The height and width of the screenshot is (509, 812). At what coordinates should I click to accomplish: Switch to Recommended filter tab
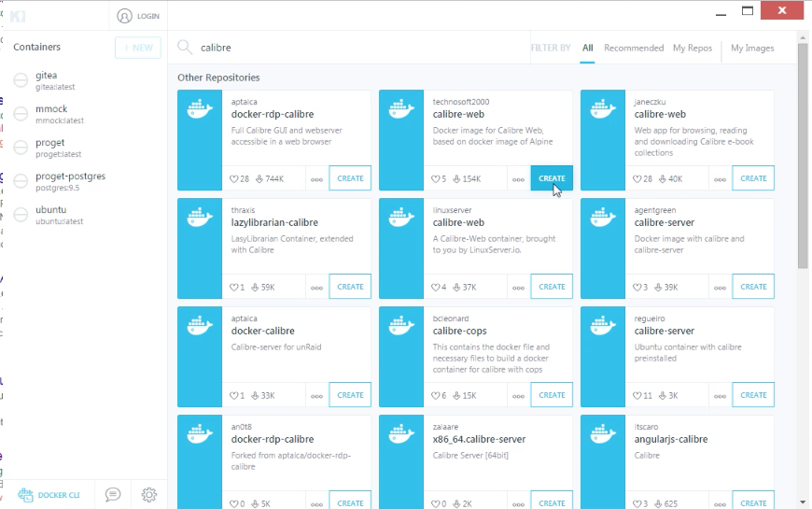click(634, 48)
